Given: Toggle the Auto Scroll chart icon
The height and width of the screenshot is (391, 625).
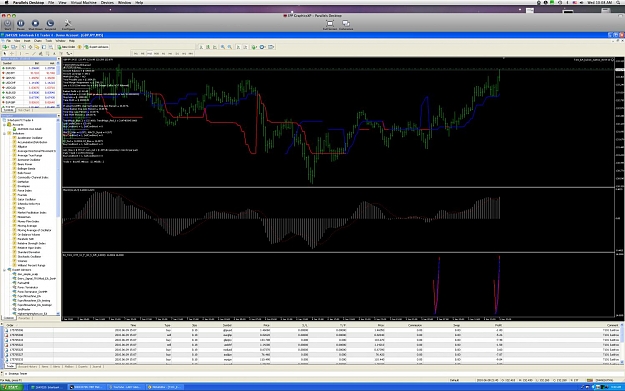Looking at the screenshot, I should [238, 47].
